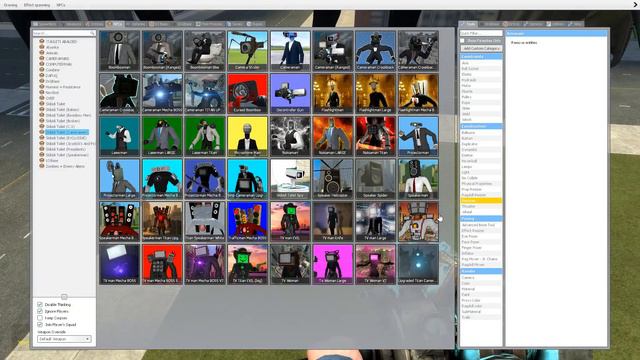
Task: Click the search magnifier icon in NPC list
Action: click(92, 33)
